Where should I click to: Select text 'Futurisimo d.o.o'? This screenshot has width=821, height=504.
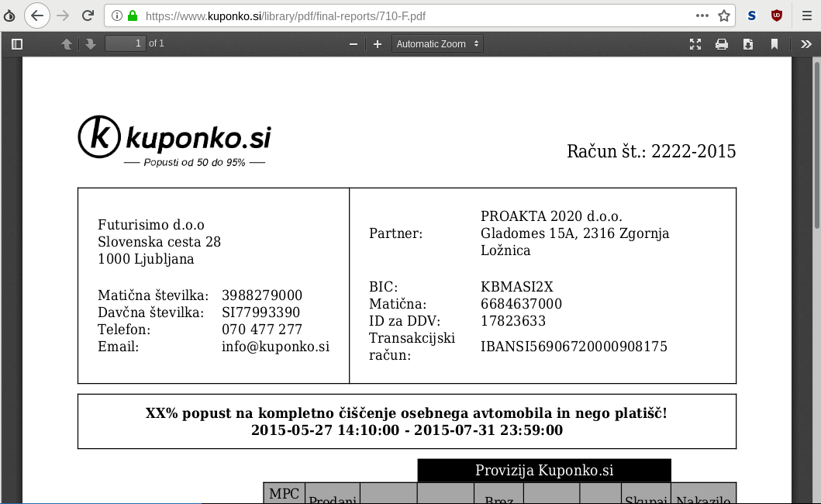click(151, 225)
